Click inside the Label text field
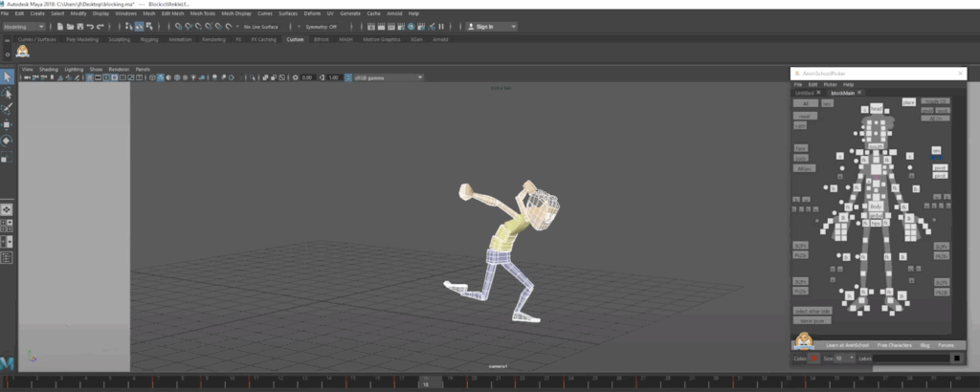This screenshot has height=392, width=980. [x=911, y=359]
